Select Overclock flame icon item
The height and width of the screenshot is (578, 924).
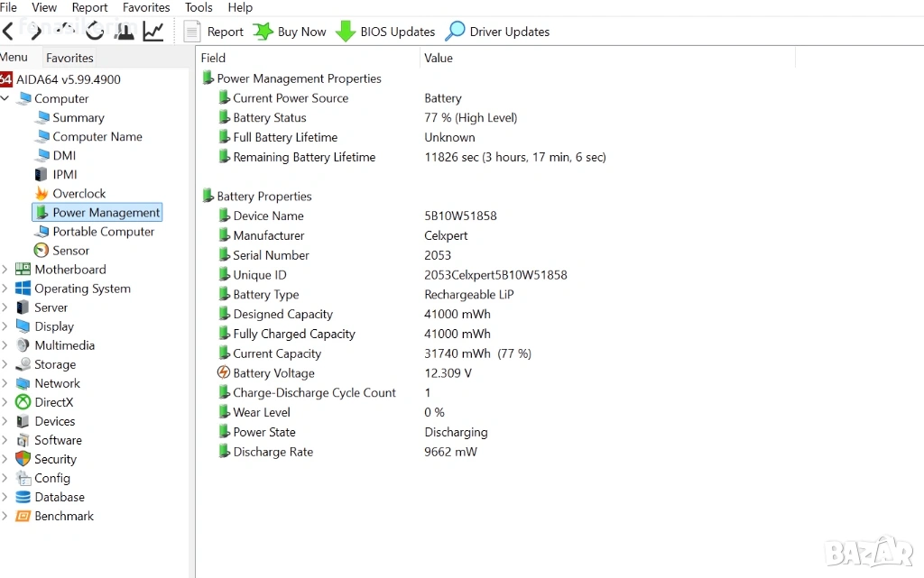[x=79, y=194]
